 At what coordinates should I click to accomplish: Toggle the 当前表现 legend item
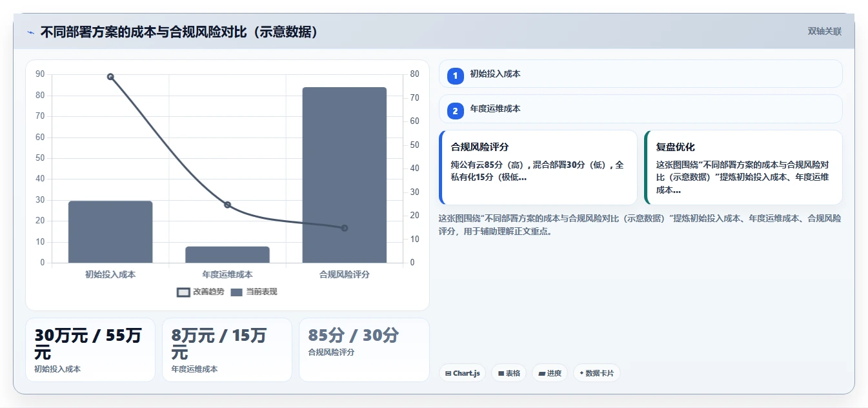[x=254, y=292]
